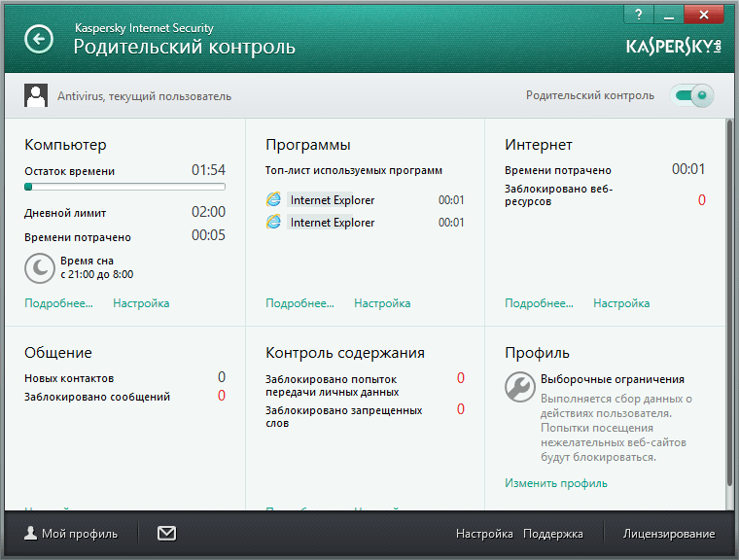Minimize the Kaspersky window
739x560 pixels.
tap(668, 16)
